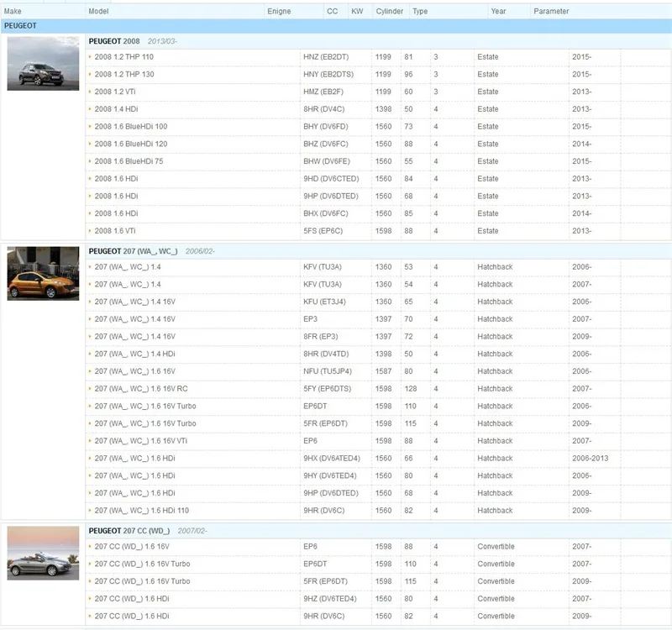Select the 2008 1.2 THP 130 row

[379, 74]
